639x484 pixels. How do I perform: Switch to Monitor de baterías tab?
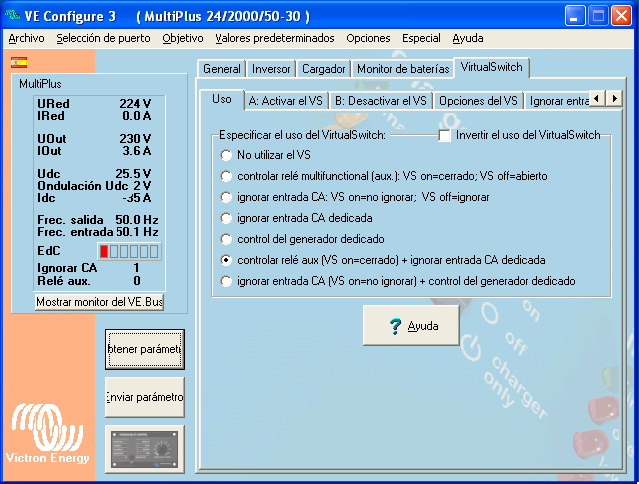[403, 69]
